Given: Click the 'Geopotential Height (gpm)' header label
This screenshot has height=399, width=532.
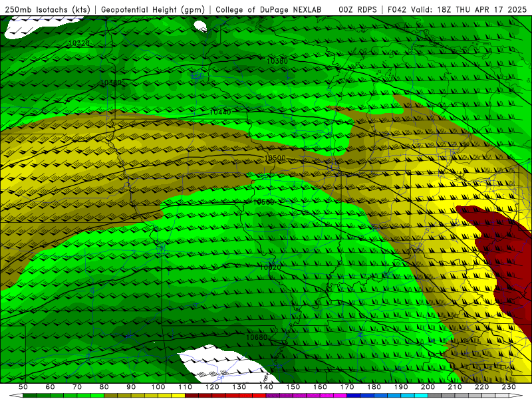Looking at the screenshot, I should 153,10.
